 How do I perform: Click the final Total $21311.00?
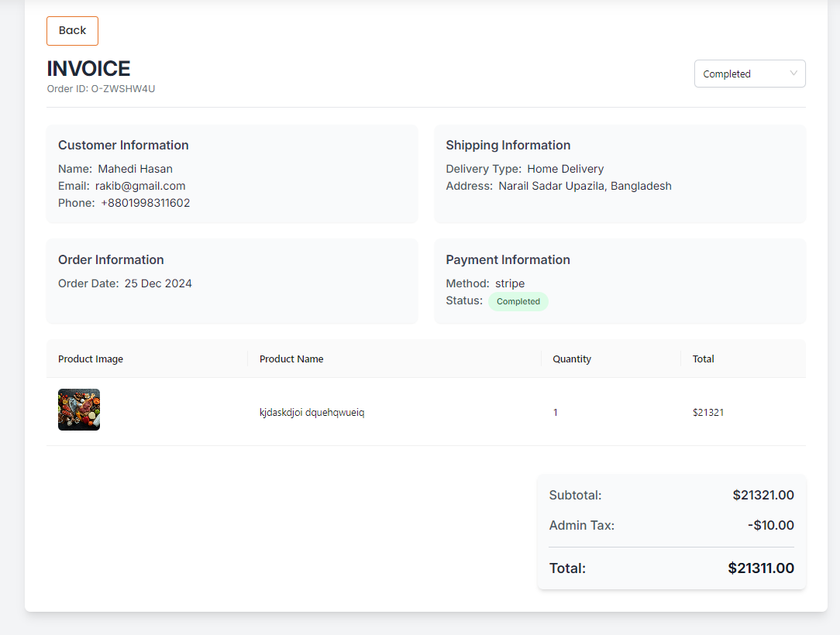tap(760, 568)
